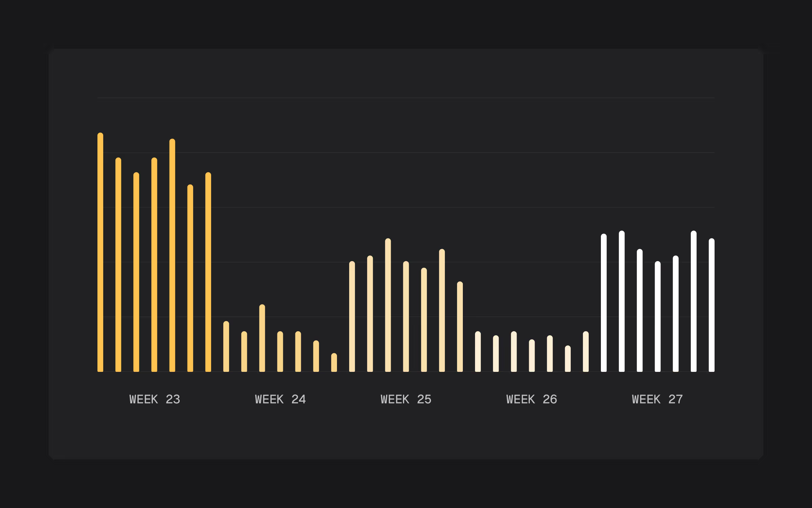The width and height of the screenshot is (812, 508).
Task: Click the WEEK 23 axis label
Action: [x=155, y=399]
